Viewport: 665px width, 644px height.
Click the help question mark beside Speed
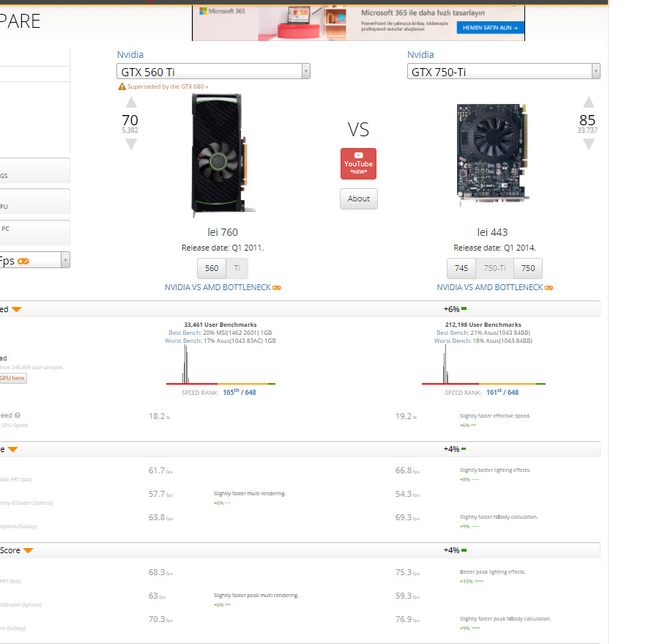coord(18,415)
